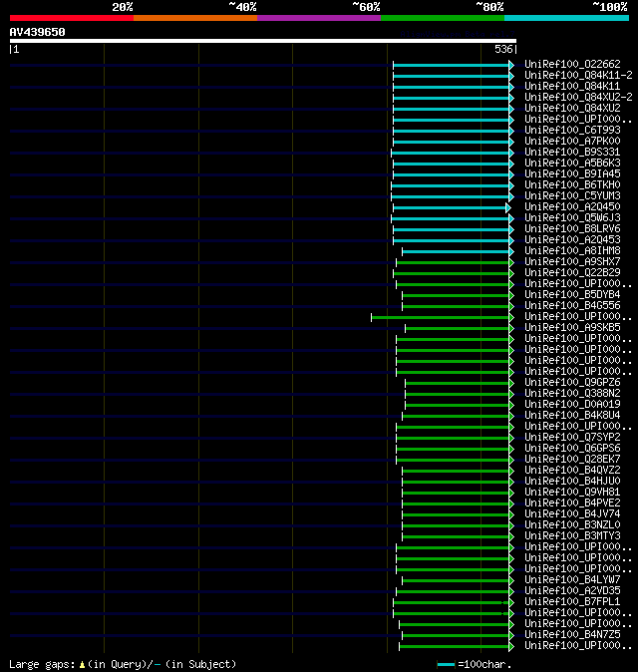The image size is (638, 672).
Task: Click the UniRef100_B9S331 label
Action: point(572,153)
